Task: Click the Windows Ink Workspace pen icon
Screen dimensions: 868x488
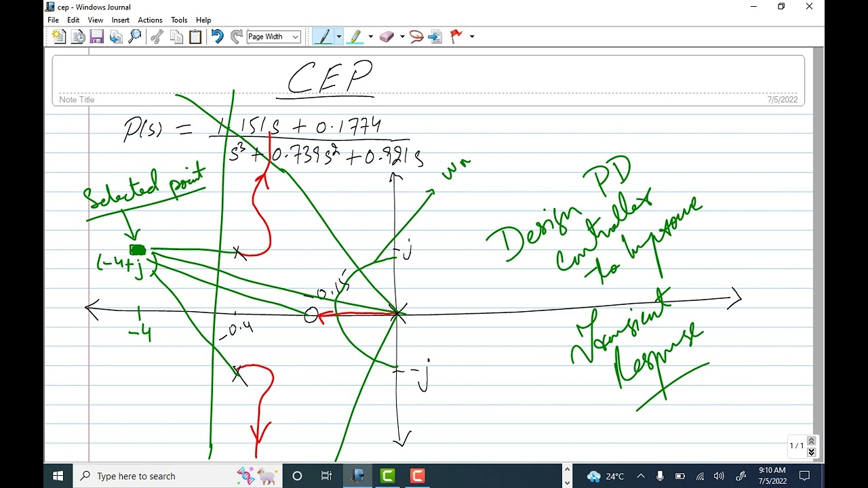Action: coord(741,476)
